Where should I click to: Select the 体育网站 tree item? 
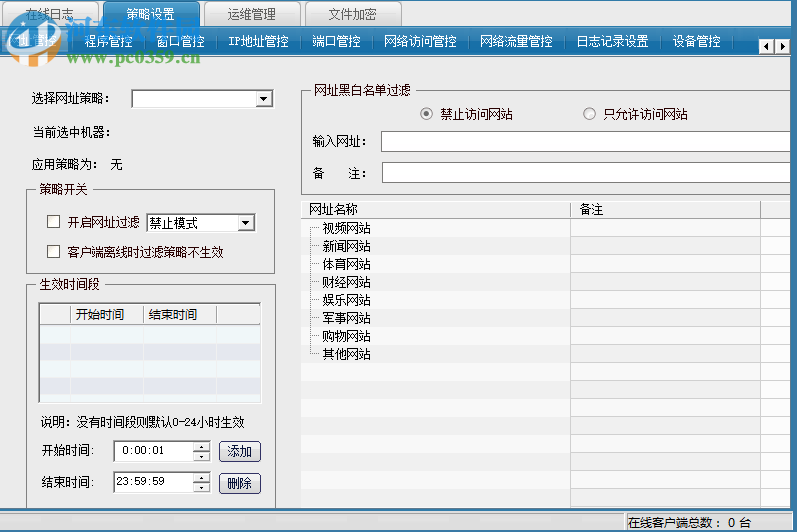346,264
